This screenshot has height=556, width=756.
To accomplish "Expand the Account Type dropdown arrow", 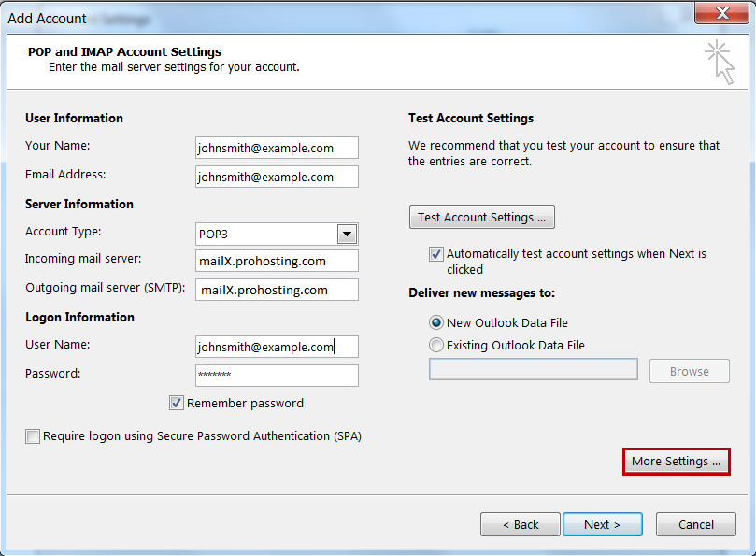I will pos(347,235).
